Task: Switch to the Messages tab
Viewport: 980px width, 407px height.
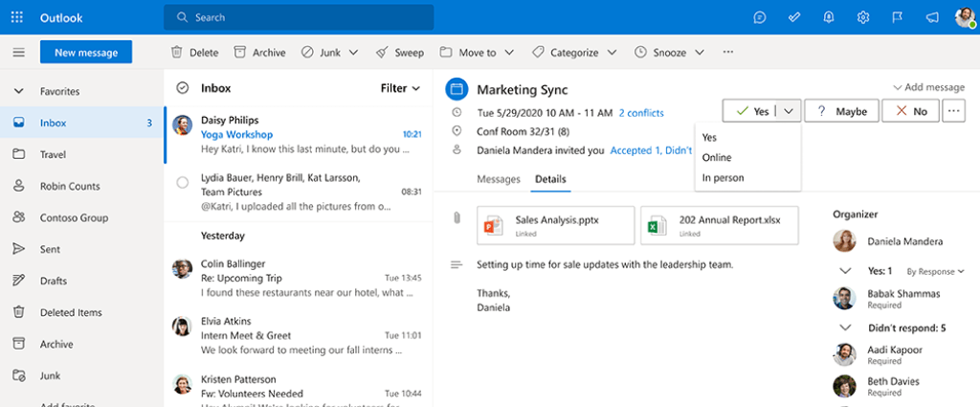Action: point(499,179)
